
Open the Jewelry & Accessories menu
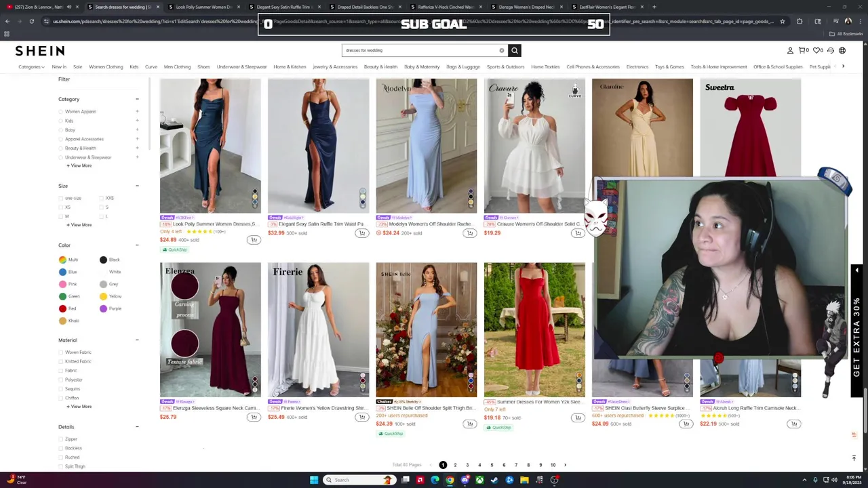(335, 66)
